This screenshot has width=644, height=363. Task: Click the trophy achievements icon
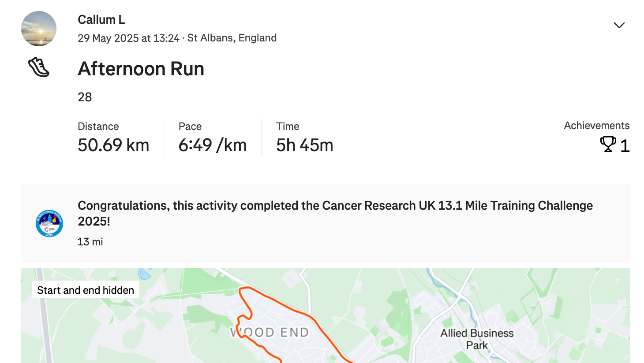coord(608,144)
